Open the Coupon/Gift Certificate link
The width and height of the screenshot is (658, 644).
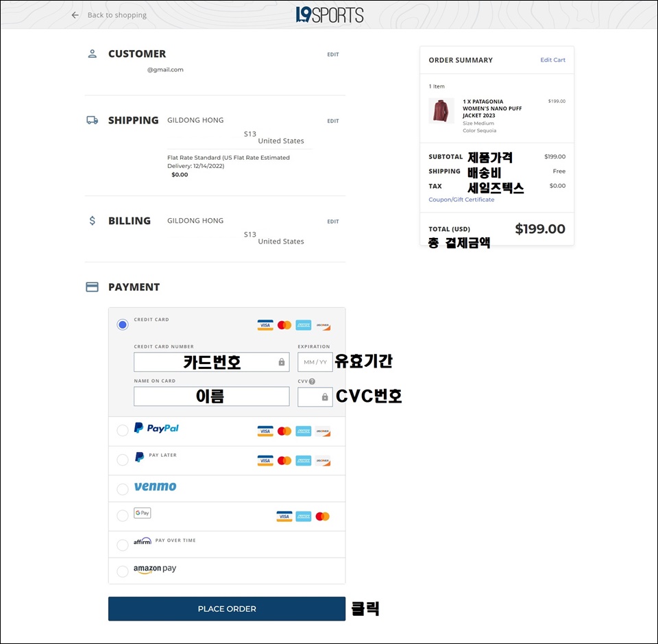click(461, 200)
